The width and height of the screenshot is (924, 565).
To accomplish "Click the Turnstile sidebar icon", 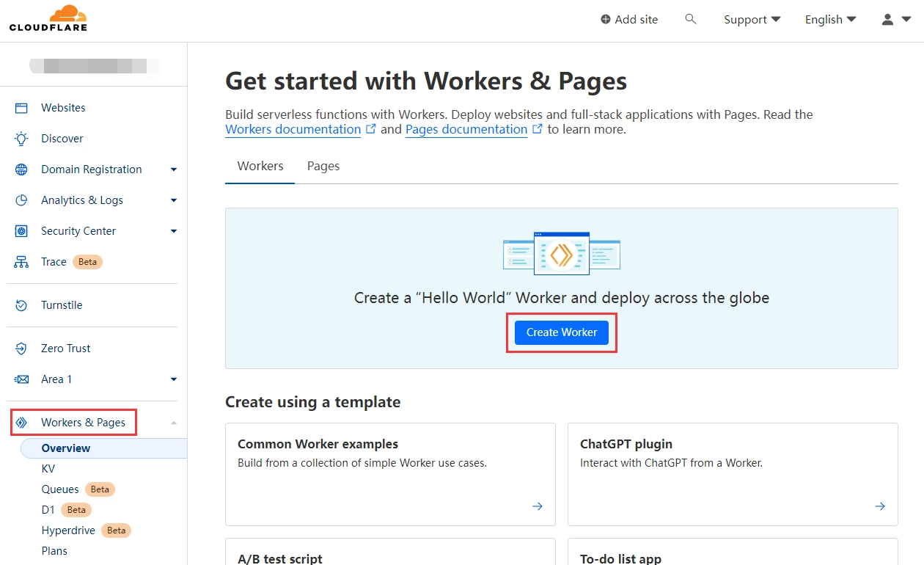I will [x=21, y=305].
